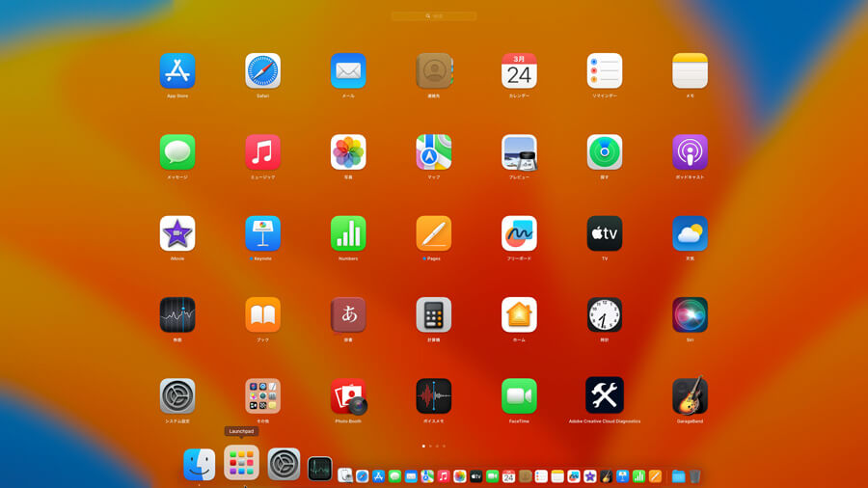Launch Preview from the Launchpad grid
This screenshot has width=868, height=488.
pyautogui.click(x=519, y=152)
